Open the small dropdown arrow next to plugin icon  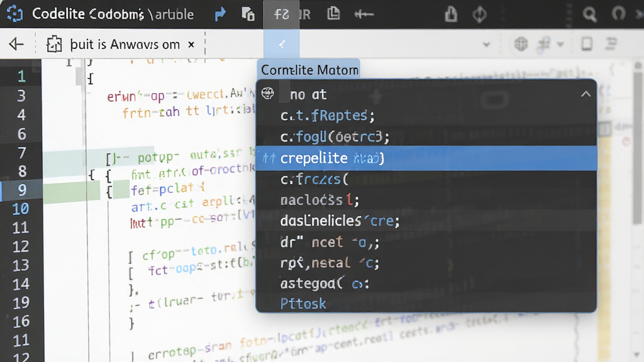[560, 44]
